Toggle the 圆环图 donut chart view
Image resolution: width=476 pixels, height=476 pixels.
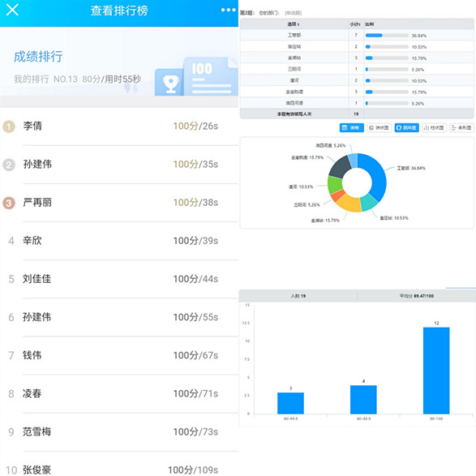click(406, 128)
